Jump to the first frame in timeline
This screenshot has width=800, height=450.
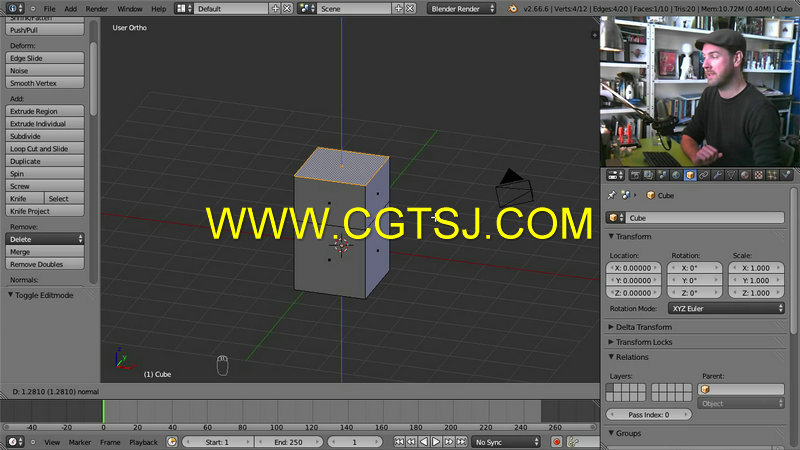[x=399, y=442]
